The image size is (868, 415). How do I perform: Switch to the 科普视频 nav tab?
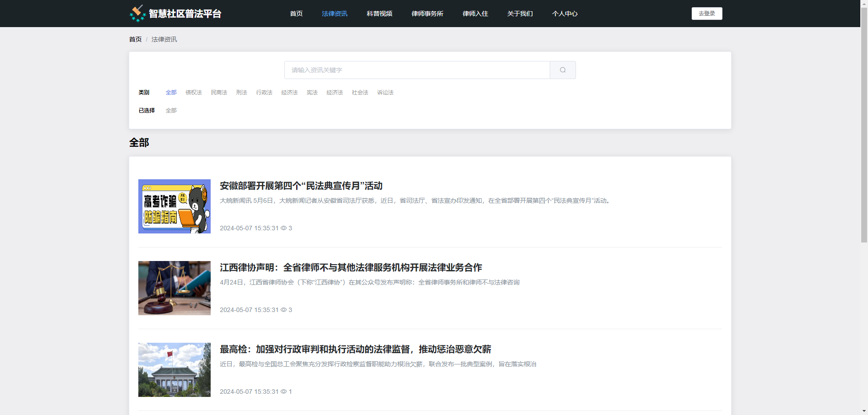(x=379, y=14)
